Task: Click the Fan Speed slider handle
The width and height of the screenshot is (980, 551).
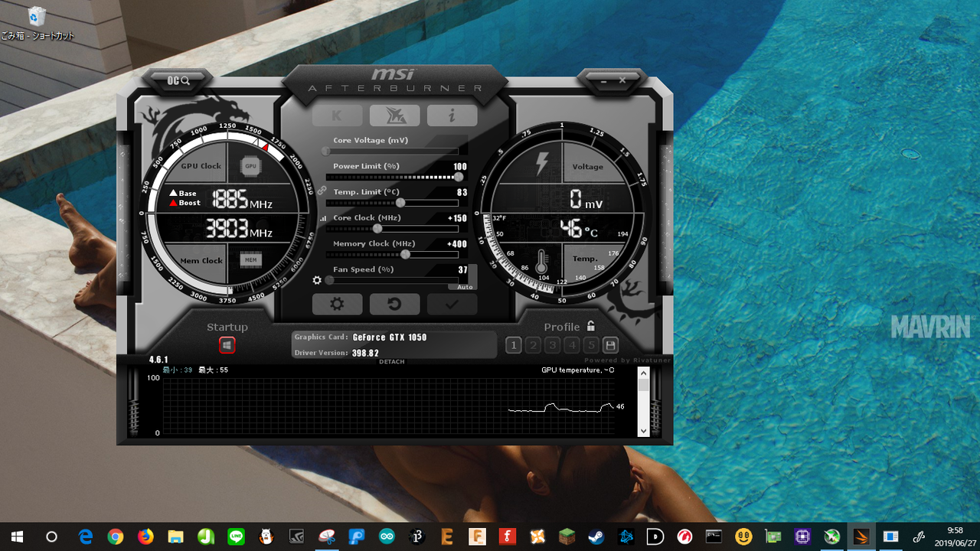Action: 329,280
